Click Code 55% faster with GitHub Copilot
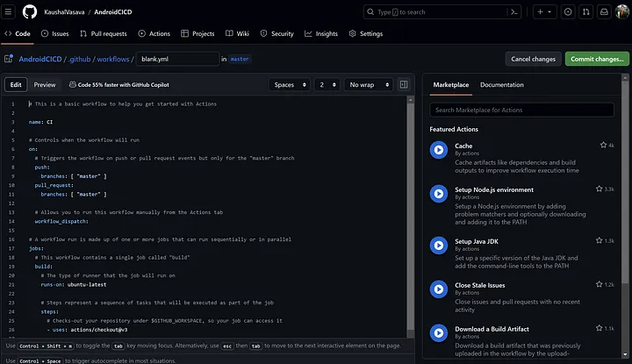Image resolution: width=632 pixels, height=364 pixels. (x=124, y=84)
